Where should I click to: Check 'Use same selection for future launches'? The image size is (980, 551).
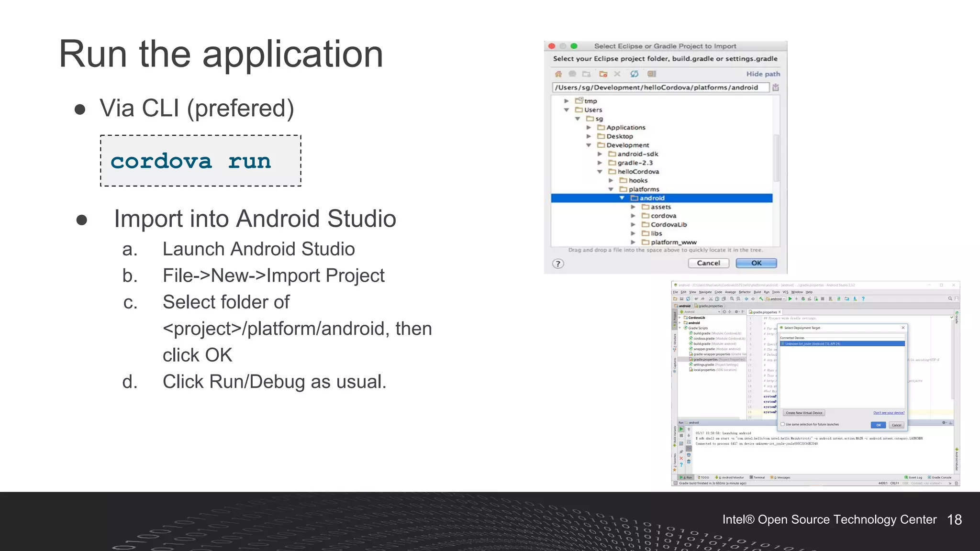[782, 424]
